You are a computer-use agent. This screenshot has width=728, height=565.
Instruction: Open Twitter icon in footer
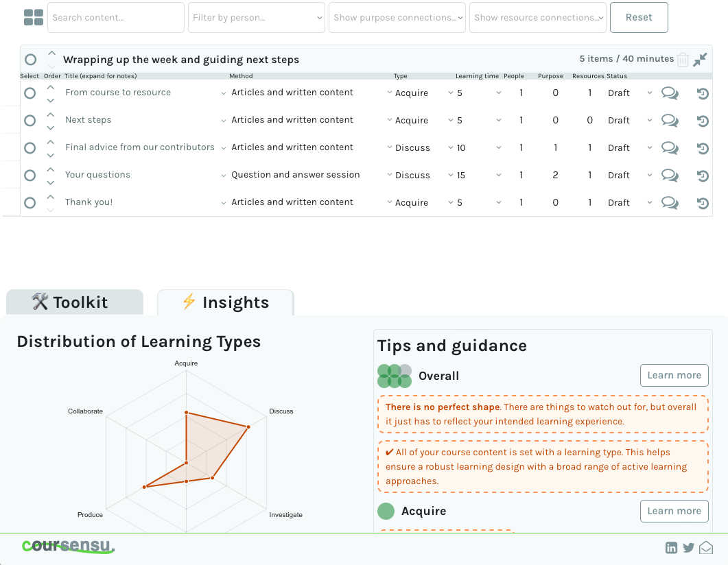click(x=688, y=547)
